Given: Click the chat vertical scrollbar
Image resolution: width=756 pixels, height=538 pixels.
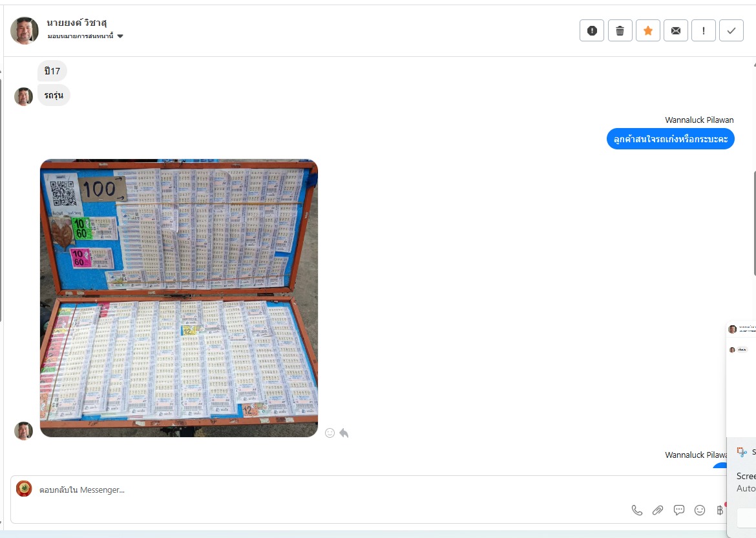Looking at the screenshot, I should pyautogui.click(x=753, y=223).
